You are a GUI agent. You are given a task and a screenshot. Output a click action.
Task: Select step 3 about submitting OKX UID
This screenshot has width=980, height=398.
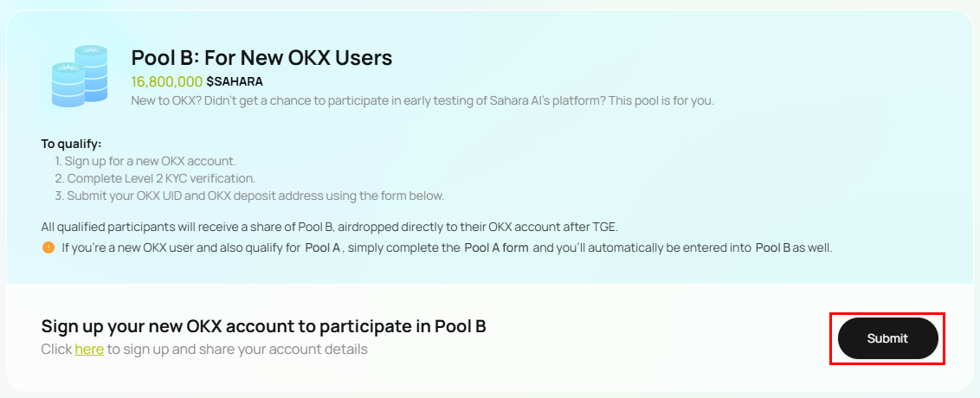(249, 196)
